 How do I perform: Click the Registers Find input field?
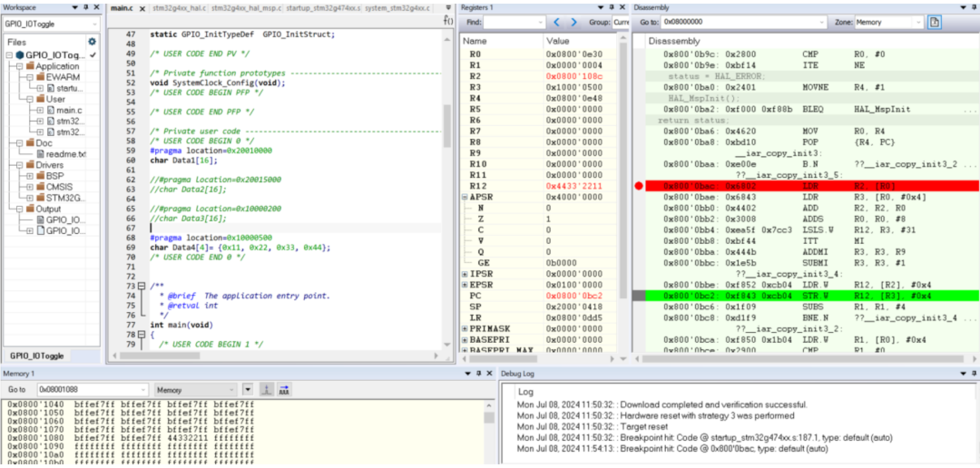[515, 22]
